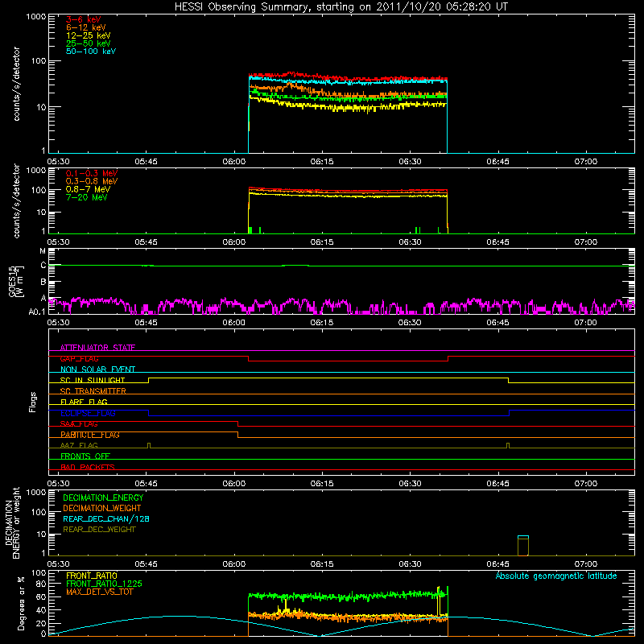Pick the orange 6-12 keV legend label
This screenshot has height=644, width=644.
86,27
